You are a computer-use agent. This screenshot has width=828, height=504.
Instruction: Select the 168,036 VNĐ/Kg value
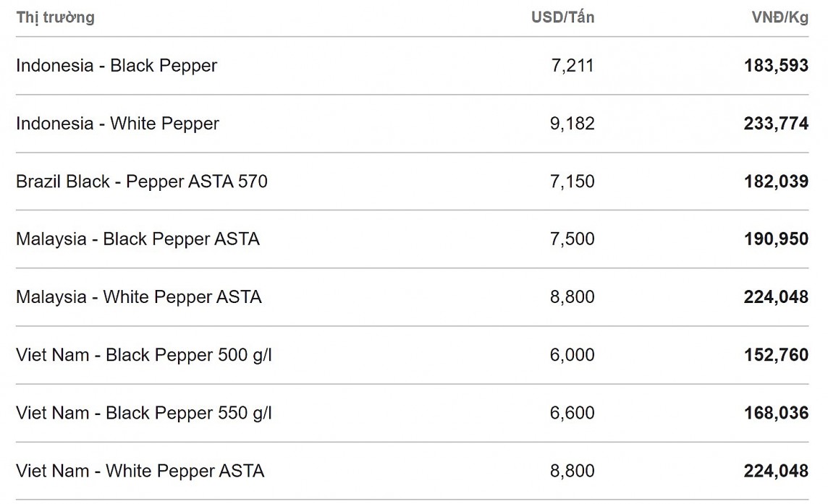tap(776, 413)
